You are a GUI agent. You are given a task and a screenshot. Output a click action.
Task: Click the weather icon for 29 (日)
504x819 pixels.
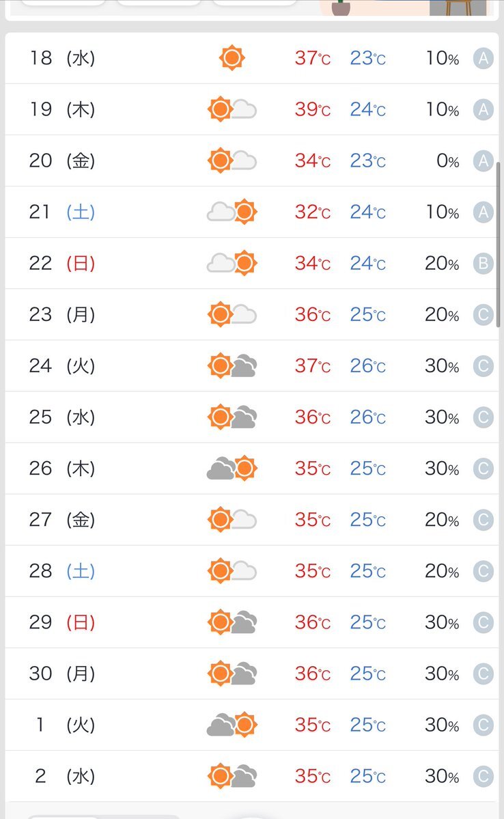point(232,622)
